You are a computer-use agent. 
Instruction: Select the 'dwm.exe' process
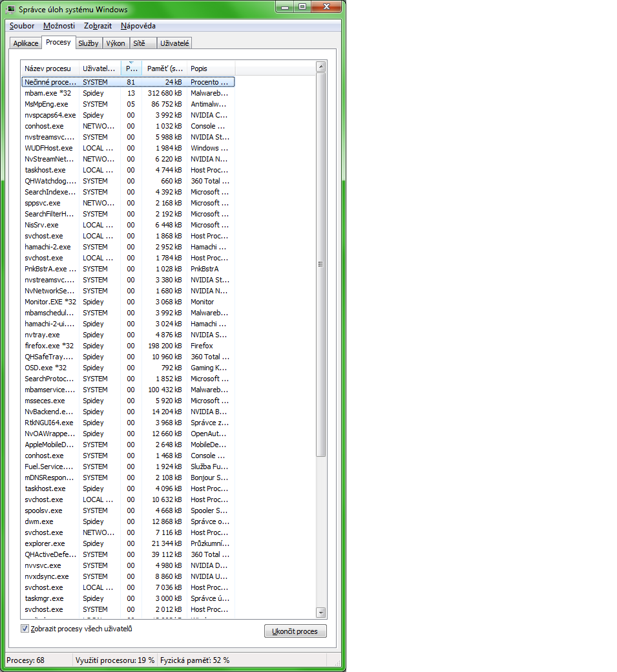[x=128, y=521]
